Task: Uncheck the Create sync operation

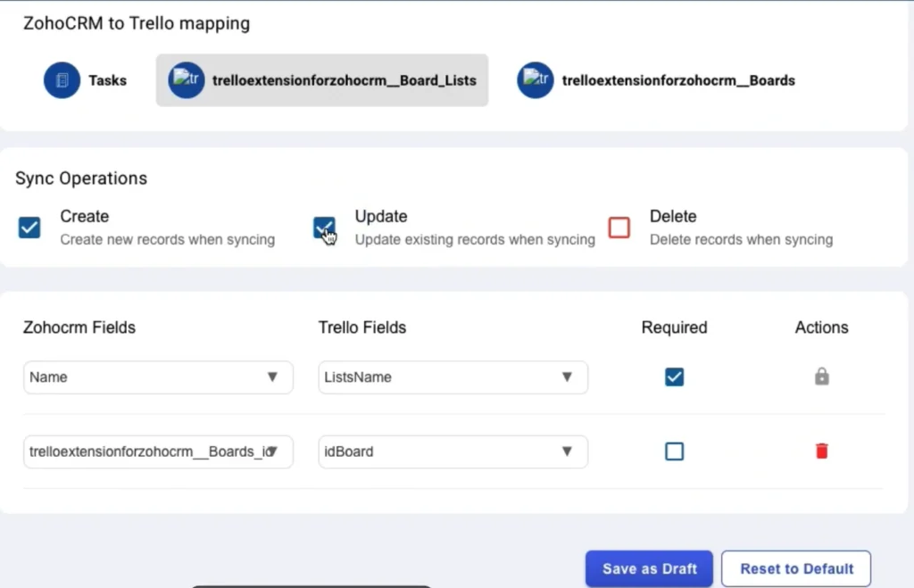Action: click(29, 228)
